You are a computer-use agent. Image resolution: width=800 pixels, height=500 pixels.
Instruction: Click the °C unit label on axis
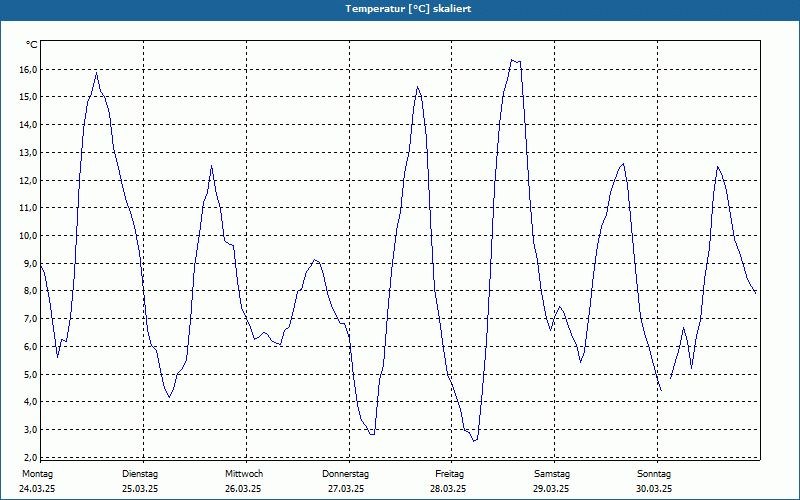(x=32, y=45)
